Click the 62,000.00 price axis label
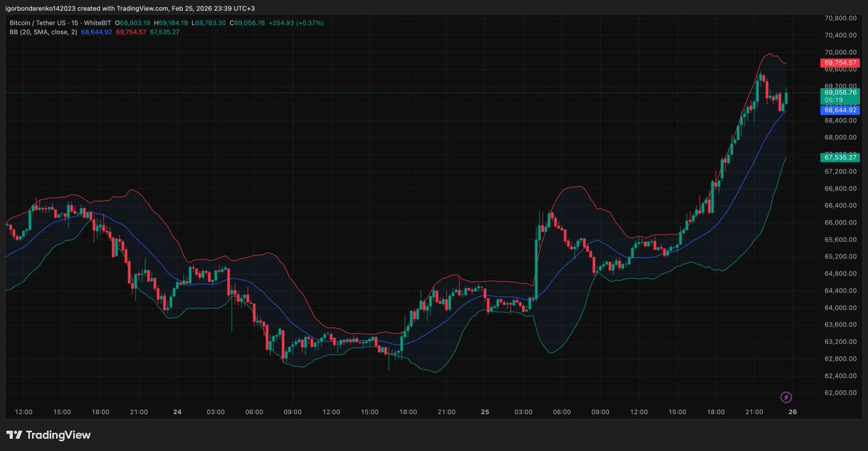This screenshot has width=868, height=451. [x=839, y=392]
